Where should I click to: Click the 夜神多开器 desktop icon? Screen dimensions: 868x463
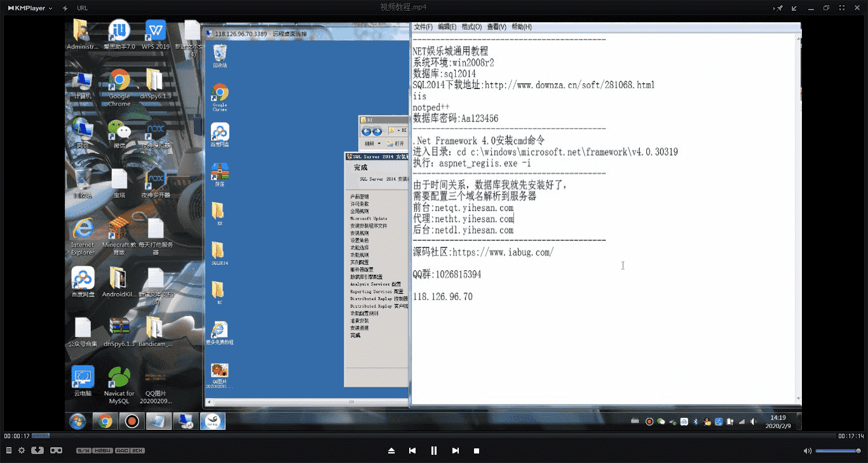click(x=155, y=183)
